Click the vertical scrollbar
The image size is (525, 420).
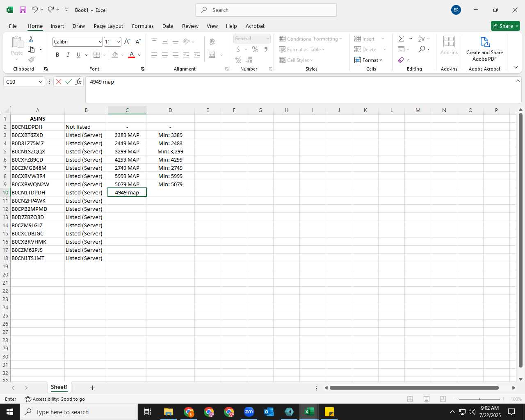[520, 240]
